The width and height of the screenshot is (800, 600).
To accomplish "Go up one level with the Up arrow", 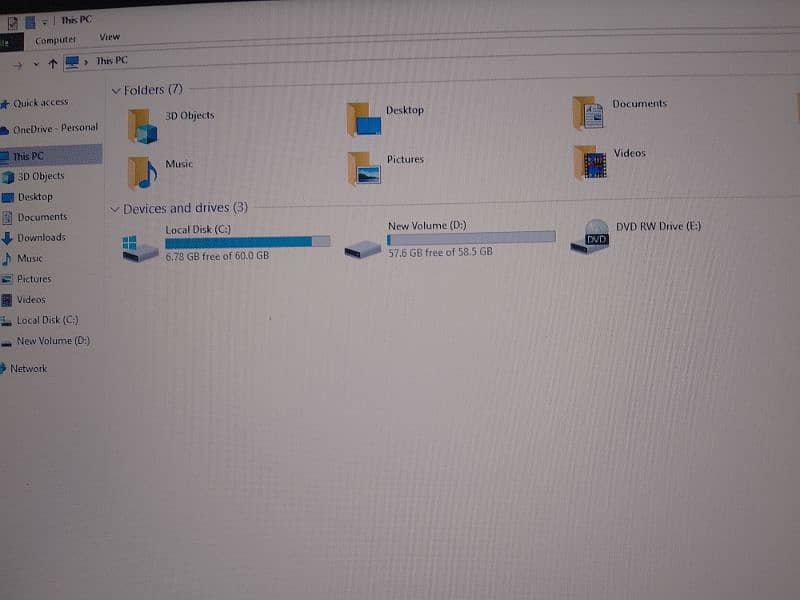I will [53, 64].
